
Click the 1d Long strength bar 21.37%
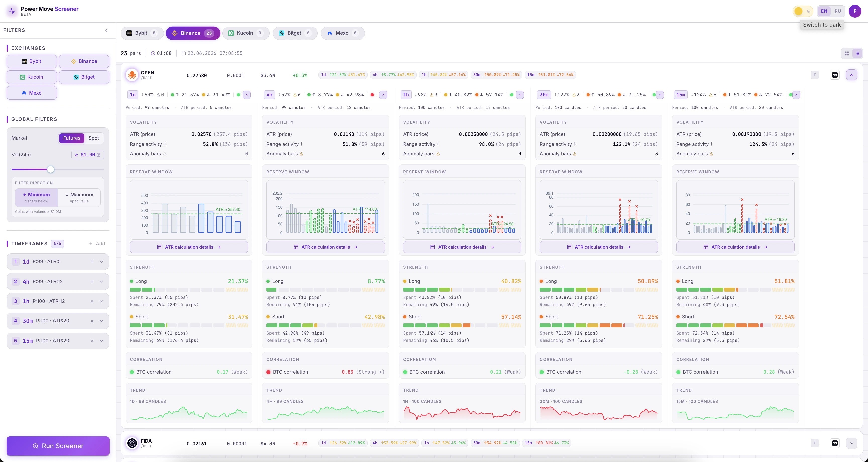[189, 290]
